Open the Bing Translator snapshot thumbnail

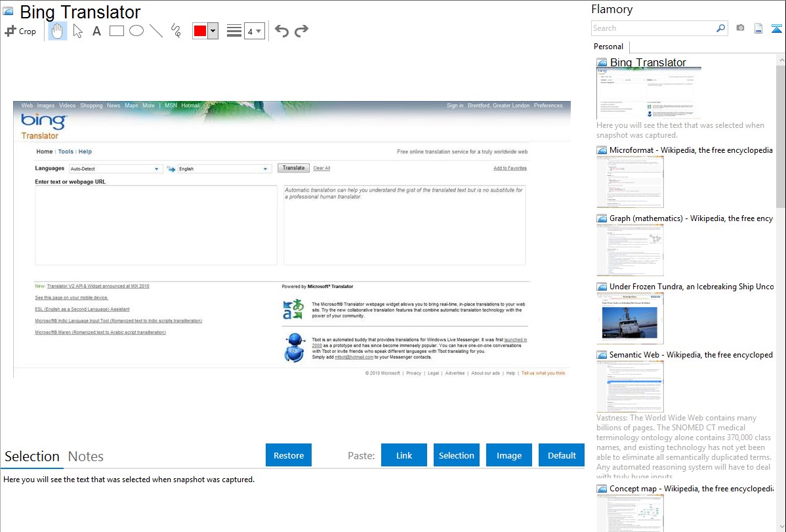click(649, 93)
